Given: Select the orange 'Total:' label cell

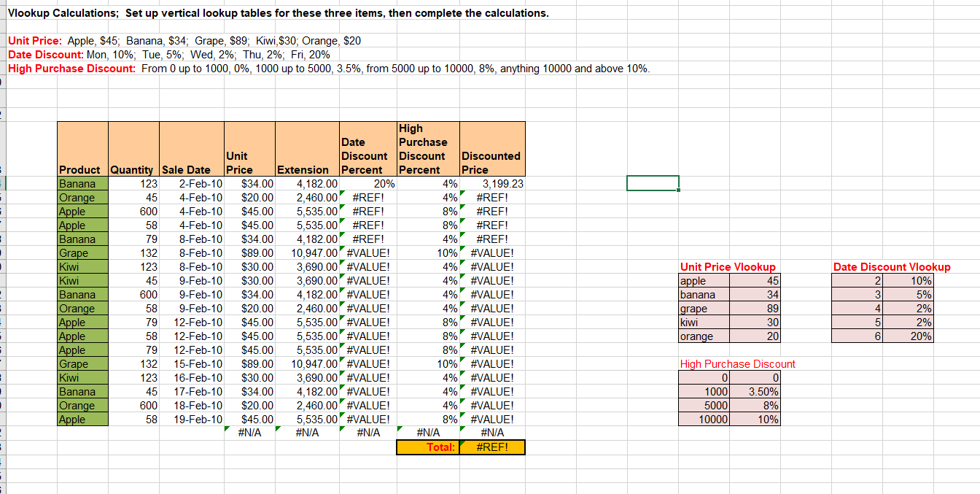Looking at the screenshot, I should (427, 447).
